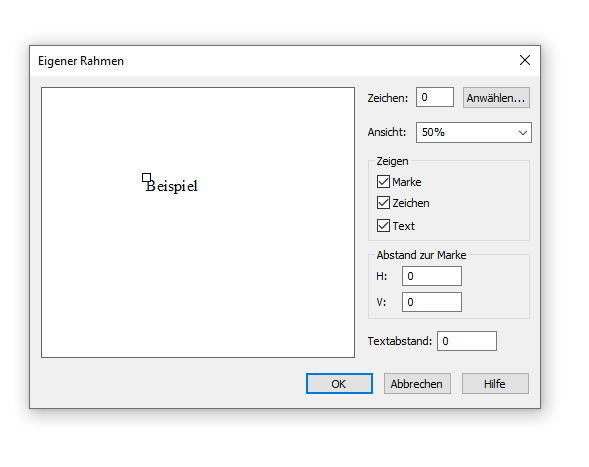This screenshot has width=589, height=467.
Task: Focus the Zeichen number field
Action: [435, 97]
